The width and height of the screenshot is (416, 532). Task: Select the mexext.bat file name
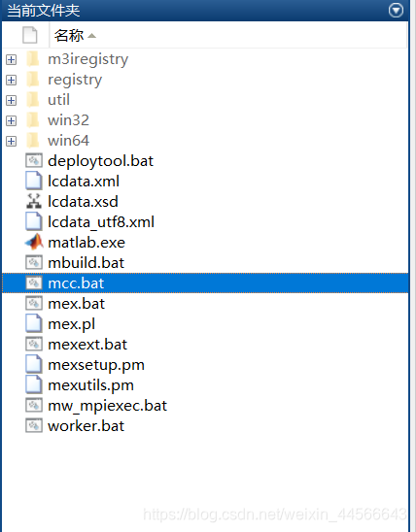coord(87,345)
